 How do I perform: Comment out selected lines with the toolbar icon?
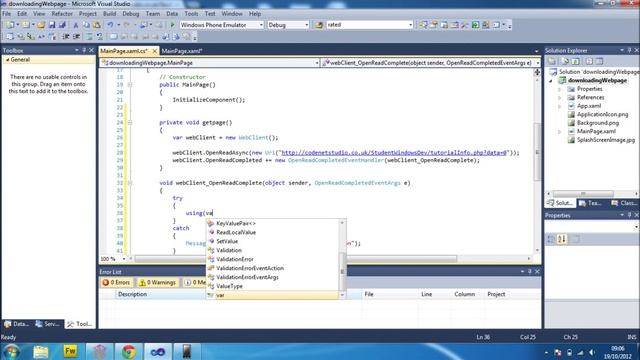tap(89, 37)
